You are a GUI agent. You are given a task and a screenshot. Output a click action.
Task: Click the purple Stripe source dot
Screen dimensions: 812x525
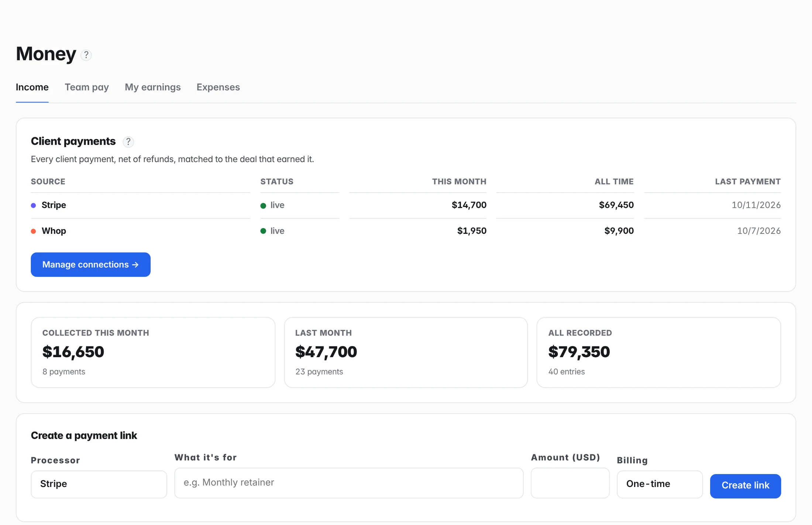(34, 205)
